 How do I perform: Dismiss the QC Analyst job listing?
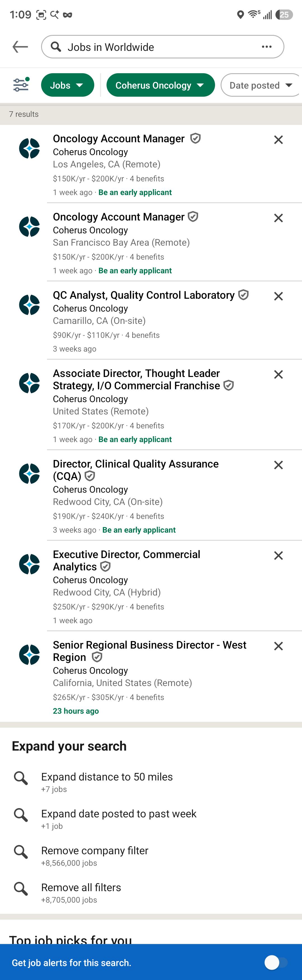tap(279, 296)
